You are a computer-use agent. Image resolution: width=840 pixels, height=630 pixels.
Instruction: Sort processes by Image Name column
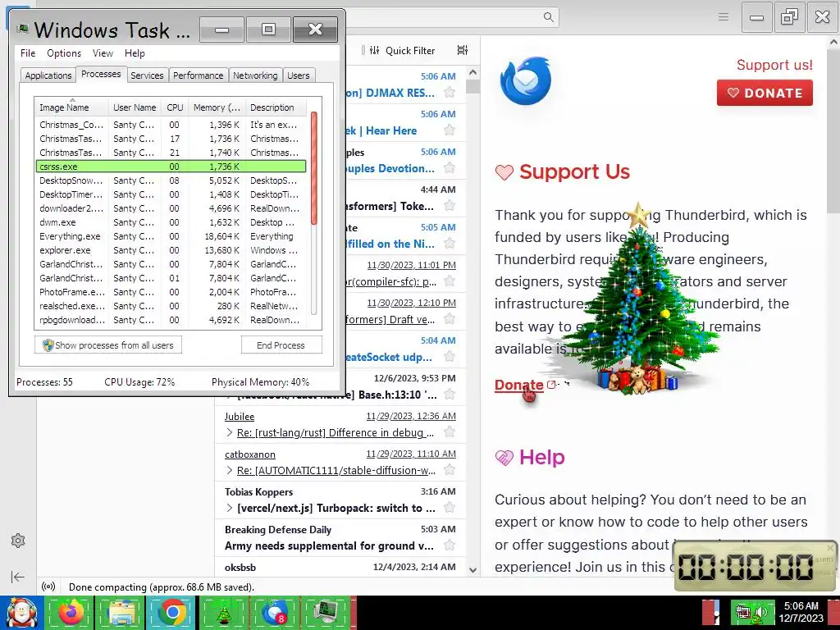click(x=72, y=107)
